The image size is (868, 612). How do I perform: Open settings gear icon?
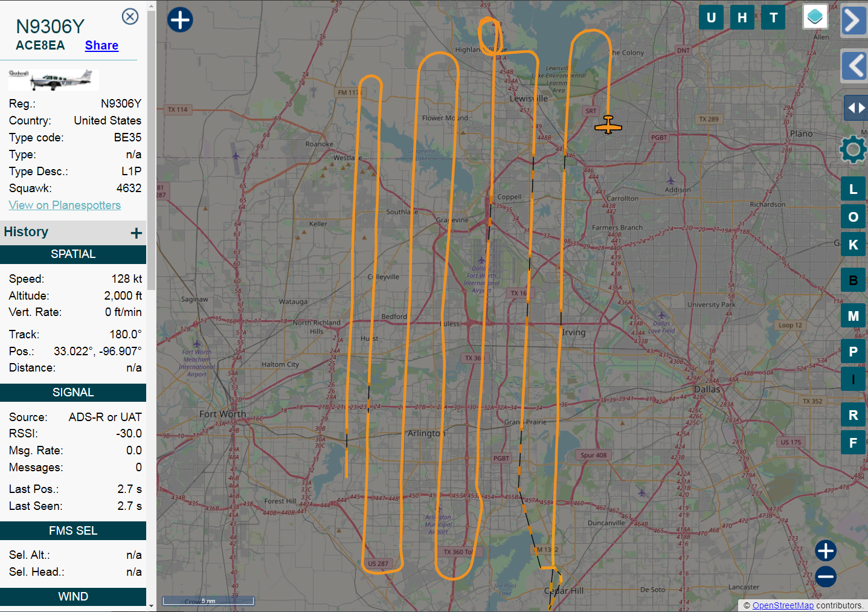[x=853, y=149]
